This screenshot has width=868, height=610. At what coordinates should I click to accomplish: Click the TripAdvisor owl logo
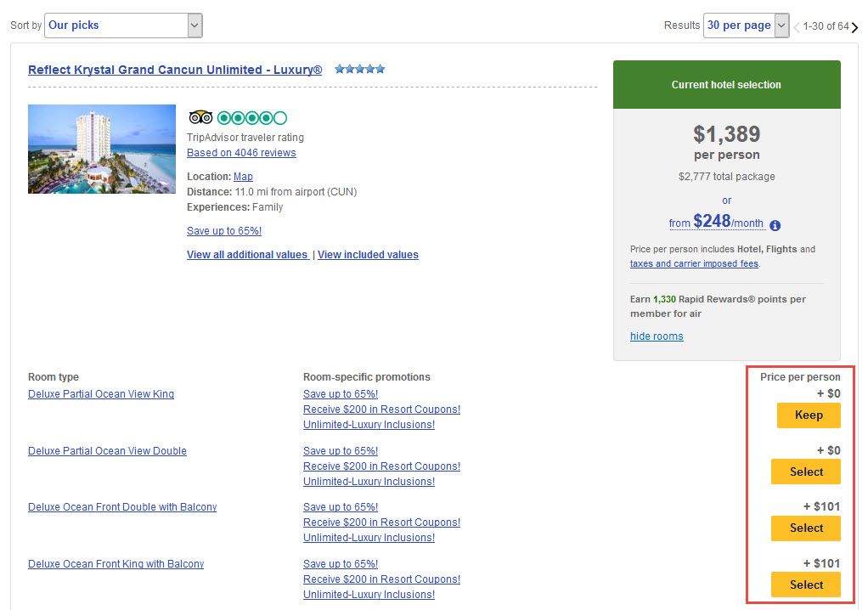[200, 117]
